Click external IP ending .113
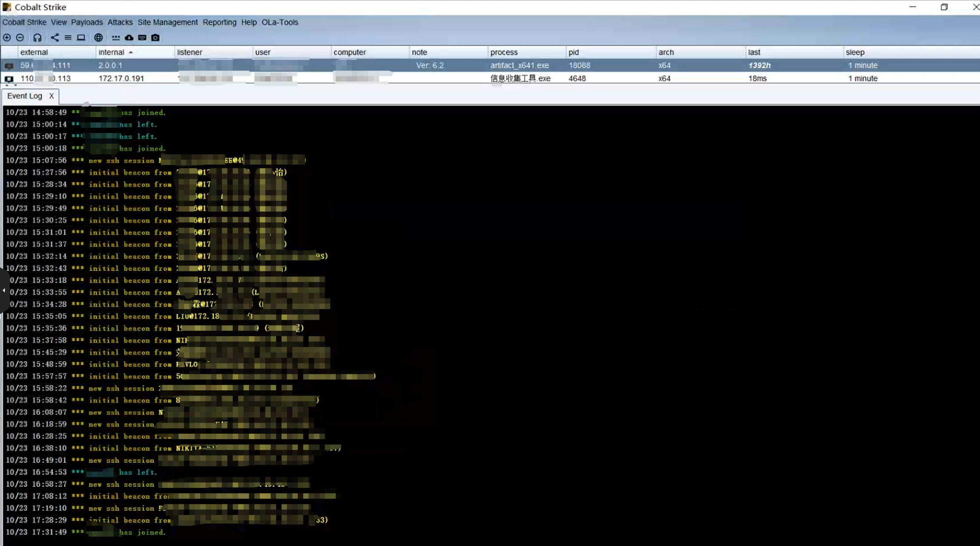Viewport: 980px width, 546px height. coord(45,79)
